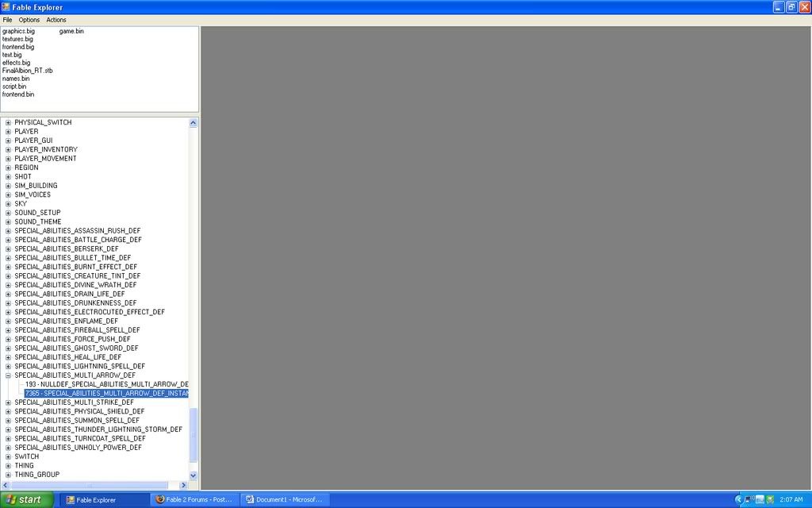This screenshot has height=508, width=812.
Task: Select the THING tree label
Action: 24,465
